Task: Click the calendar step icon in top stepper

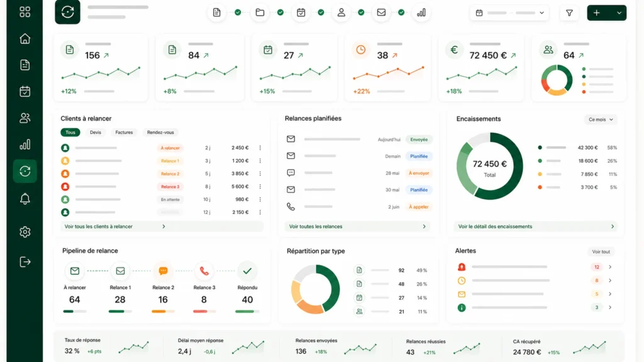Action: pos(301,13)
